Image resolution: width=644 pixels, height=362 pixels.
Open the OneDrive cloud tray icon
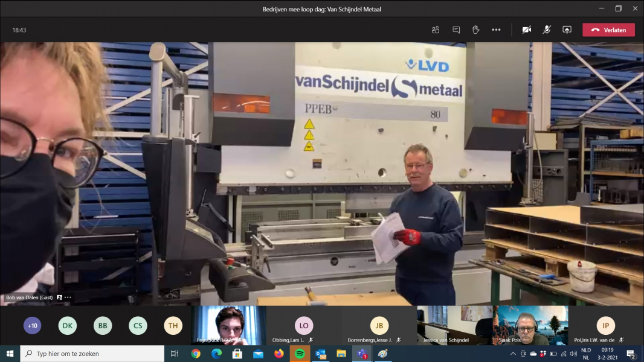coord(533,354)
